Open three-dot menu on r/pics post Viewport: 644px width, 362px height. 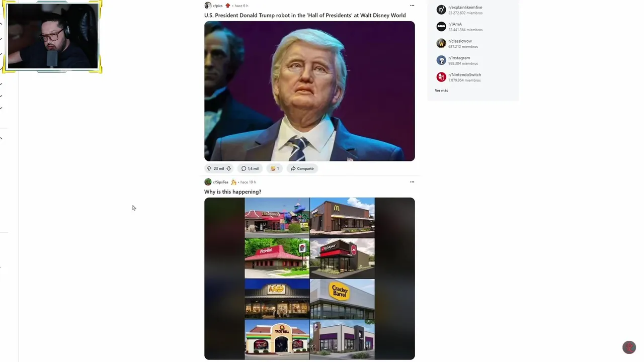pos(412,6)
